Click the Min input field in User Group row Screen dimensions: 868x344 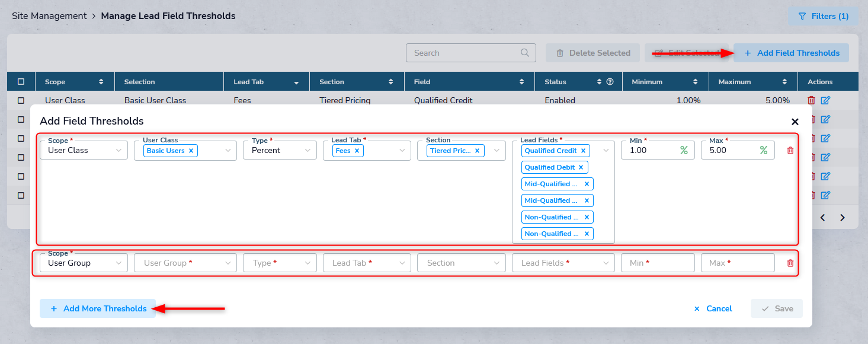(x=657, y=263)
